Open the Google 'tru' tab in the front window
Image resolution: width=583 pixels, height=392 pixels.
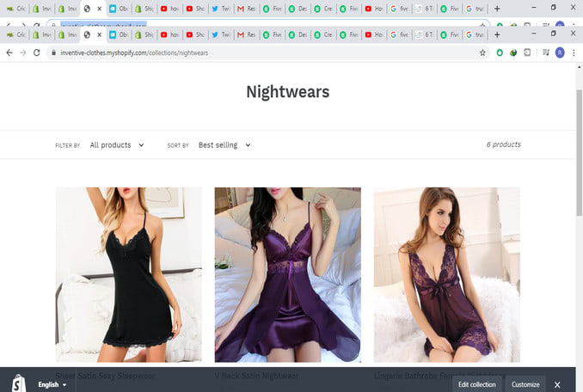click(476, 34)
